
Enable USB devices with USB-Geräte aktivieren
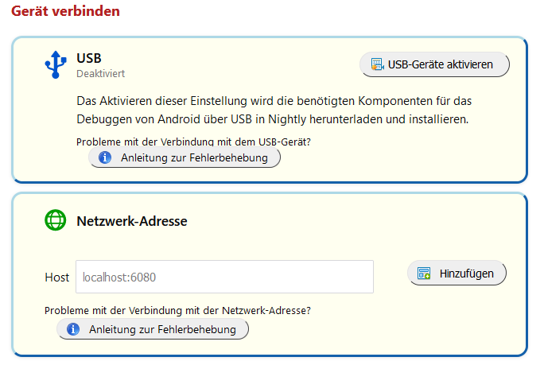[434, 64]
